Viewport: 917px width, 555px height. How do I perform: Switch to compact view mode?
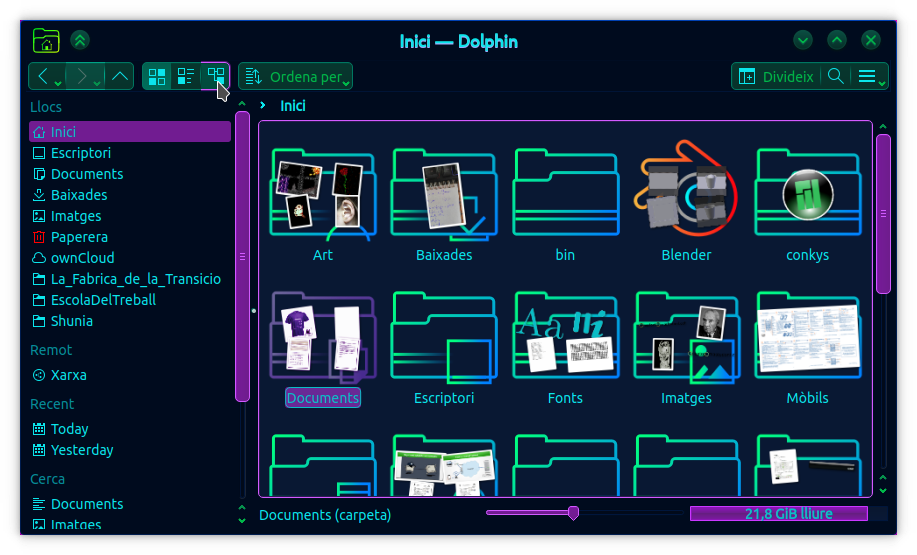coord(186,76)
